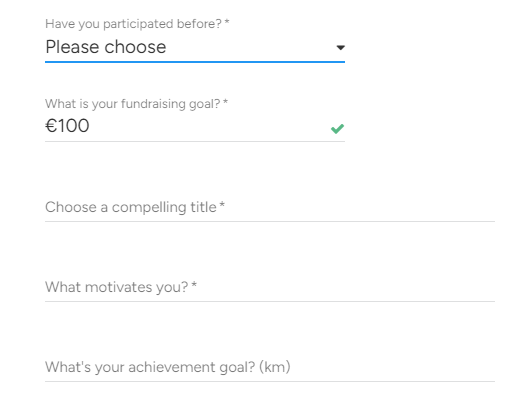Click the green checkmark beside fundraising goal
Viewport: 529px width, 393px height.
(x=337, y=129)
